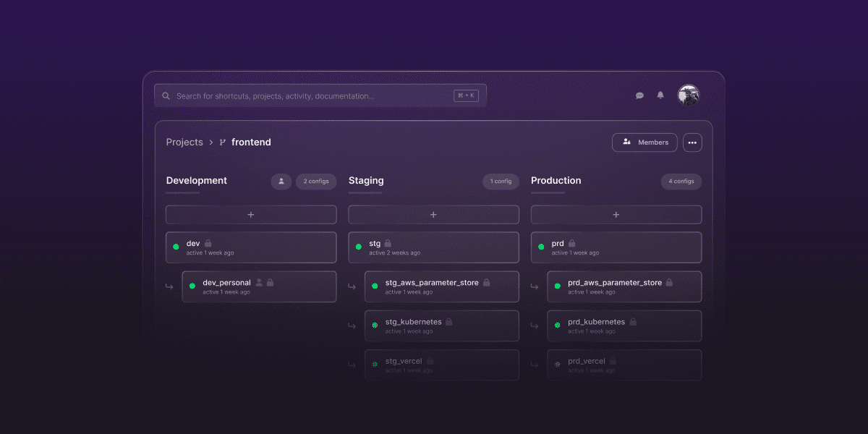Click the lock icon next to stg_kubernetes
Viewport: 868px width, 434px height.
[449, 322]
